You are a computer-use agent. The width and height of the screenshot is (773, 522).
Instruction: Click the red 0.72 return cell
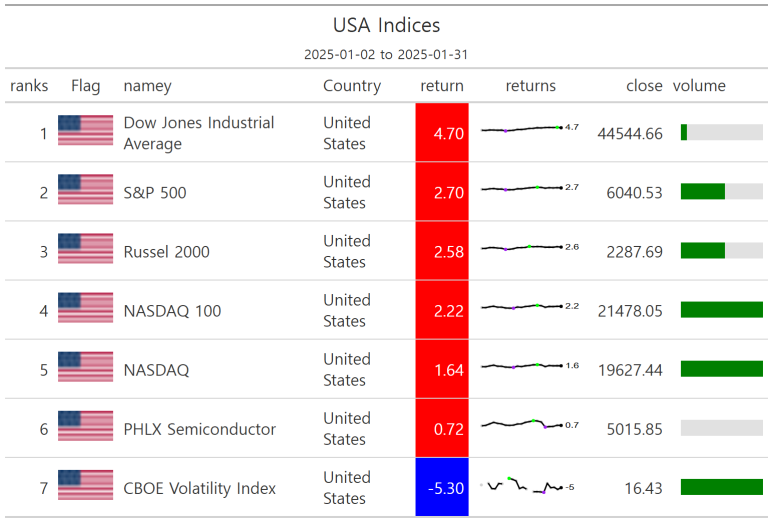[442, 428]
